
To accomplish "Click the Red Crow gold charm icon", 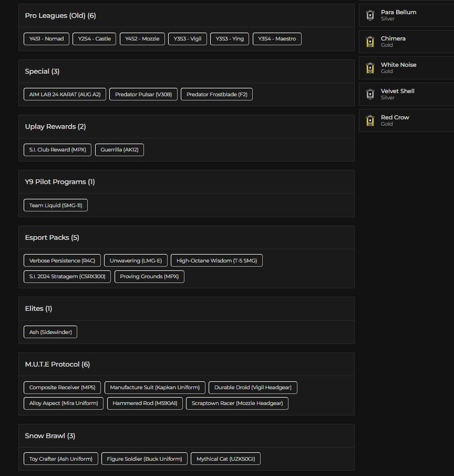I will click(x=370, y=120).
